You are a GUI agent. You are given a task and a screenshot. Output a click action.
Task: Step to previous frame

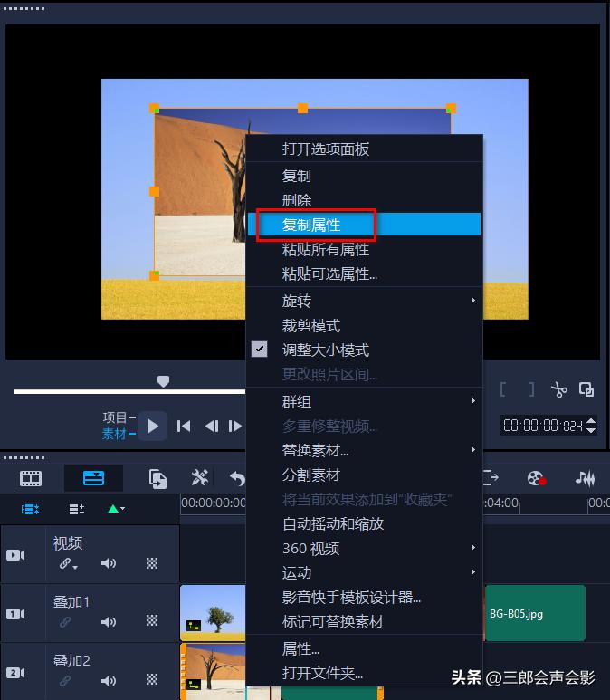click(x=212, y=427)
